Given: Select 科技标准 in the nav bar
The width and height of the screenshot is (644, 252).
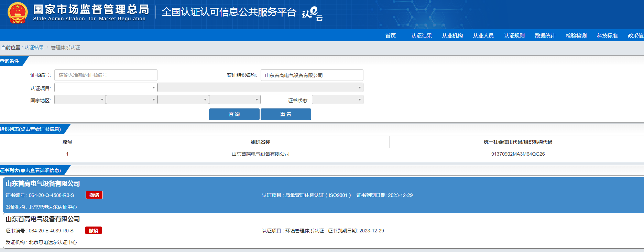Looking at the screenshot, I should click(607, 36).
